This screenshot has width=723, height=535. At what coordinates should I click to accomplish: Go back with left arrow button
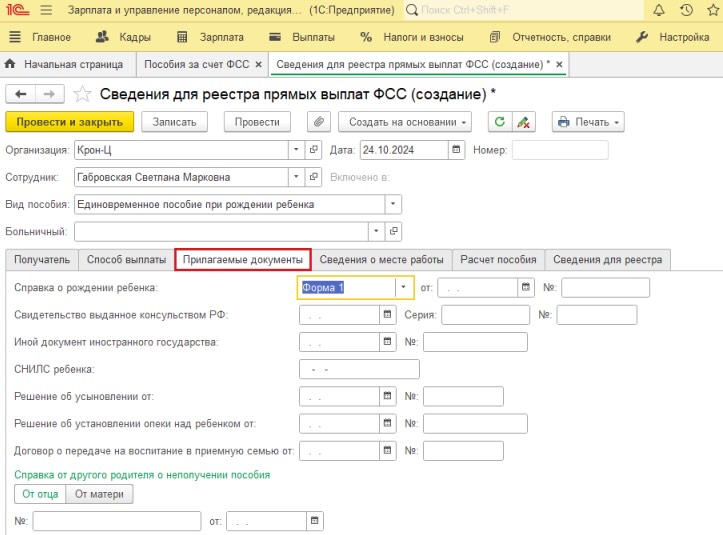pyautogui.click(x=20, y=94)
